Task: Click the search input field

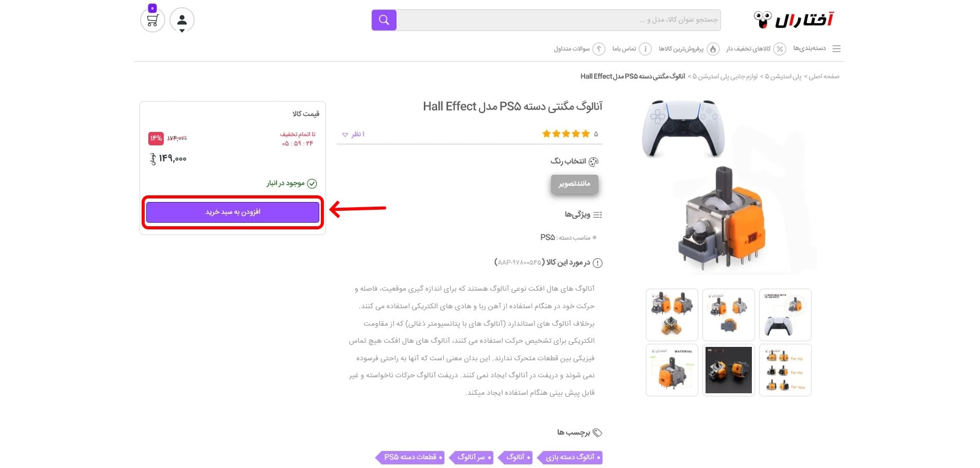Action: click(x=558, y=20)
